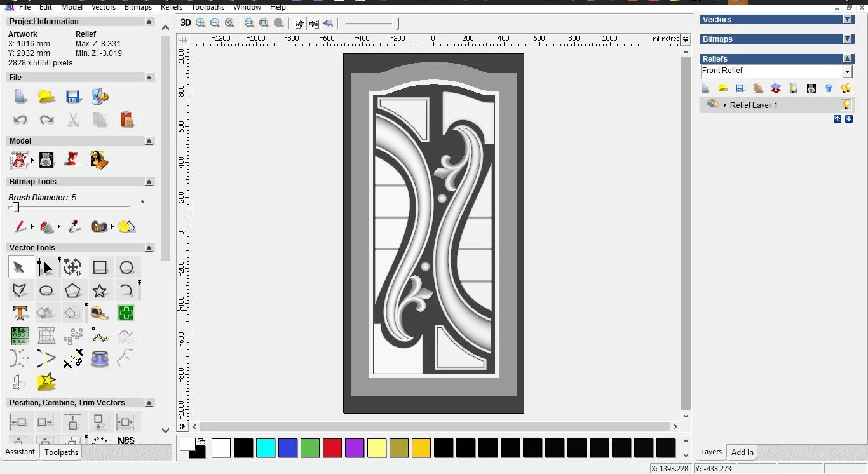Open the Reliefs menu

click(x=171, y=7)
